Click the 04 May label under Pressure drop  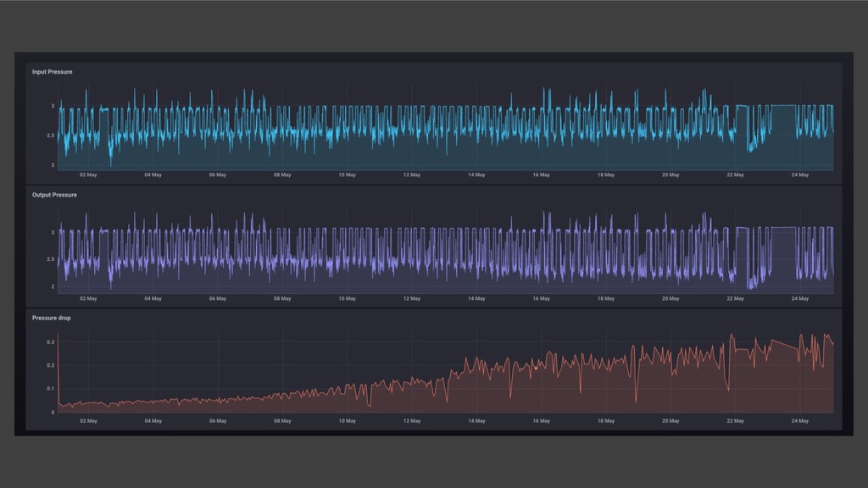[x=153, y=420]
